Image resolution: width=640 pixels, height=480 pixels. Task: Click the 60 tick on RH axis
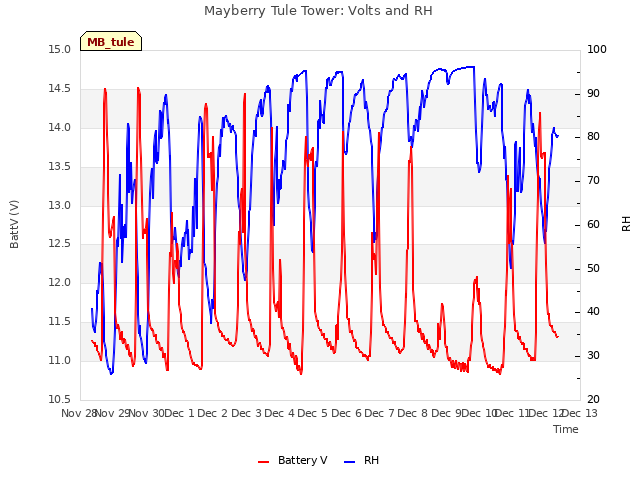tap(593, 224)
